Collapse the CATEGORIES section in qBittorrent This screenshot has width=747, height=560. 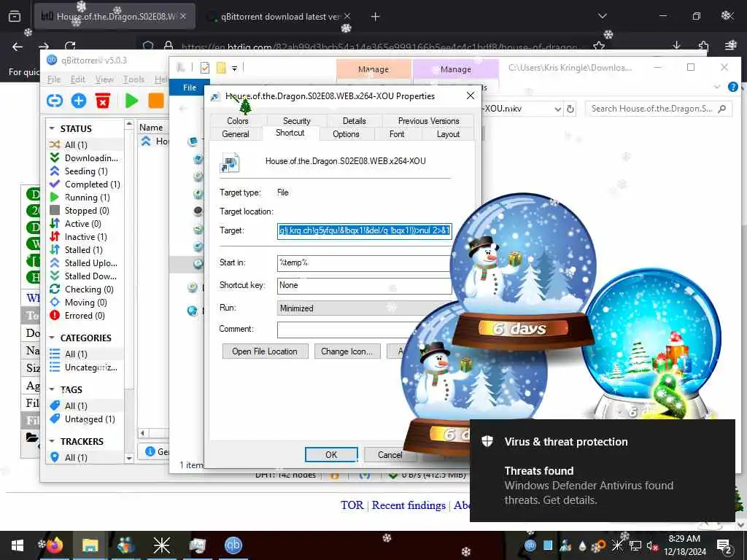click(52, 338)
